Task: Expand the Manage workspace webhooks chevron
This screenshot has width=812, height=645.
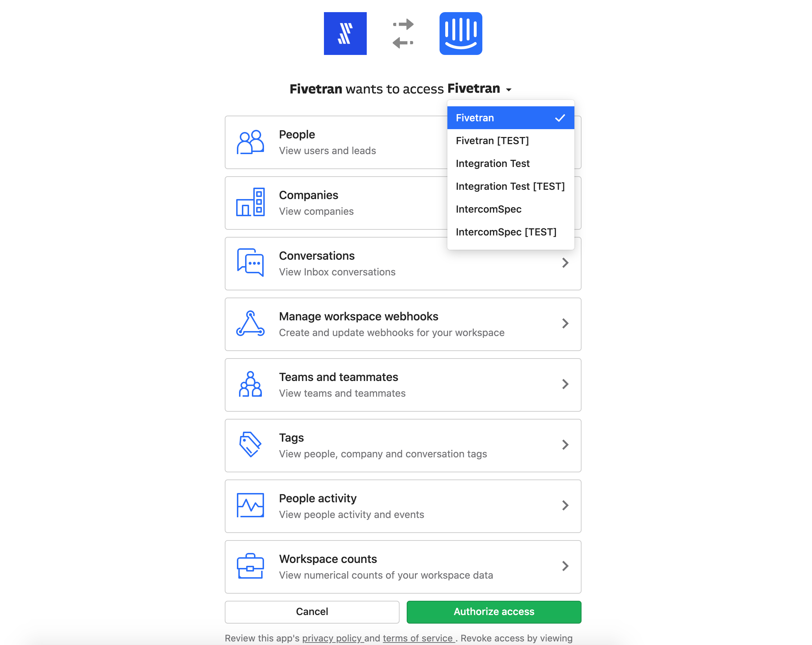Action: 565,324
